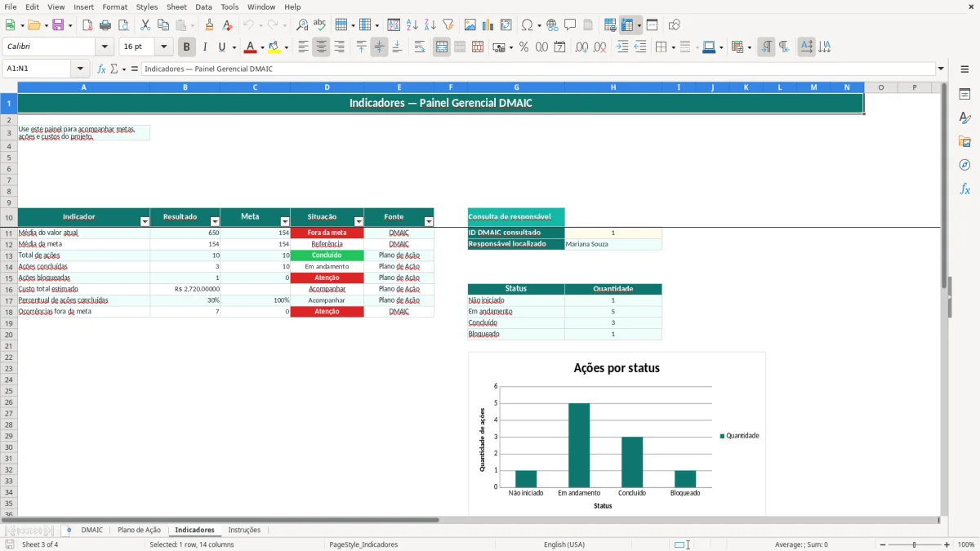This screenshot has height=551, width=980.
Task: Click Export as PDF icon
Action: tap(87, 25)
